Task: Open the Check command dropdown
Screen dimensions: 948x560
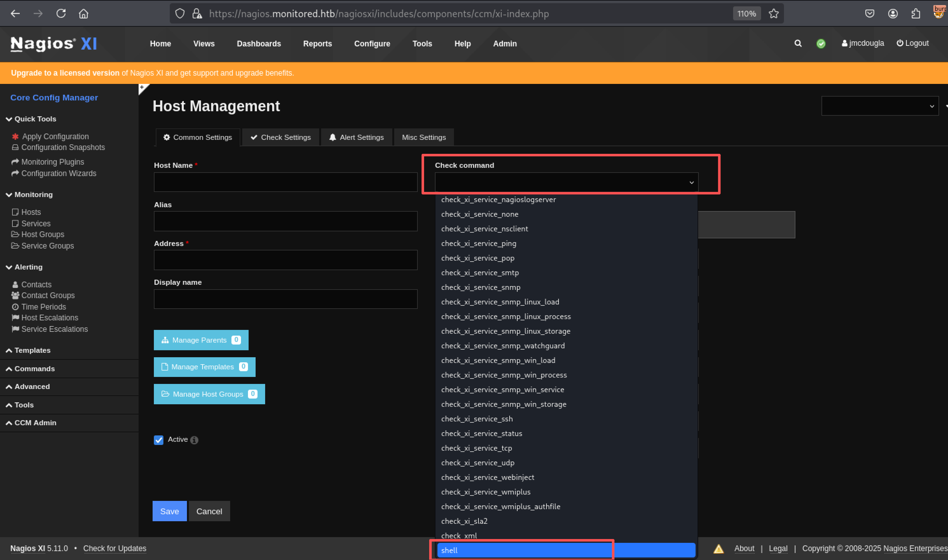Action: (566, 182)
